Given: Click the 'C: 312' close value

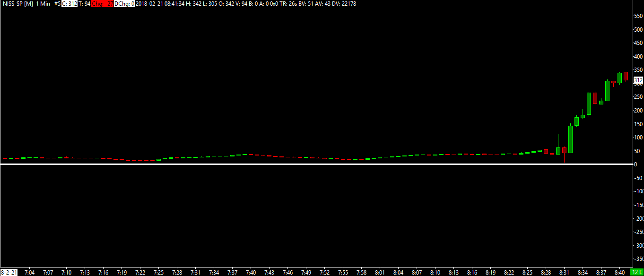Looking at the screenshot, I should click(70, 3).
